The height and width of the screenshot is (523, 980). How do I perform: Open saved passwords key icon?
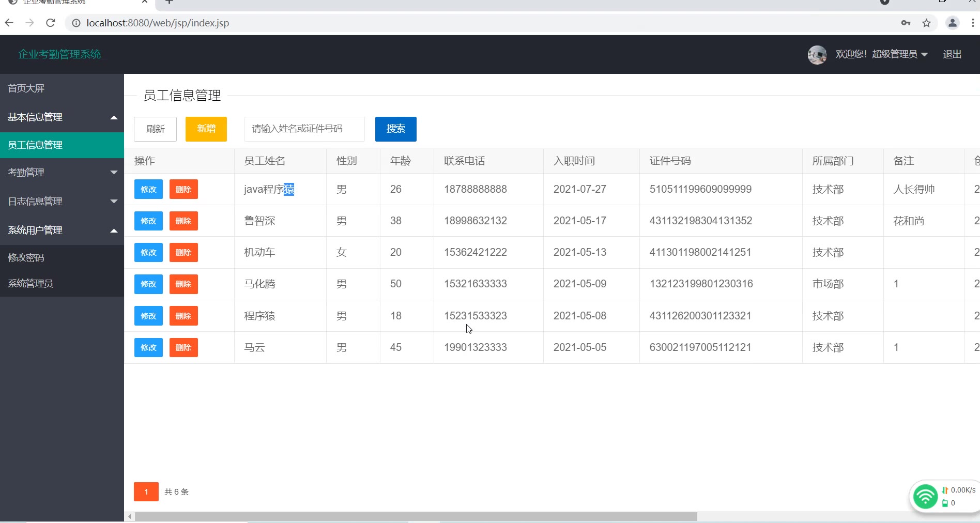(906, 23)
